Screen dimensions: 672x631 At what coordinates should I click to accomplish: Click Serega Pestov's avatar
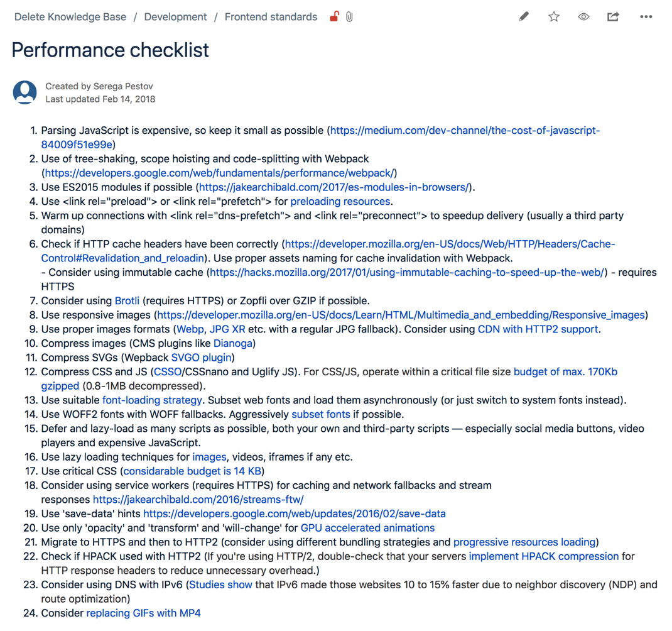pyautogui.click(x=24, y=92)
